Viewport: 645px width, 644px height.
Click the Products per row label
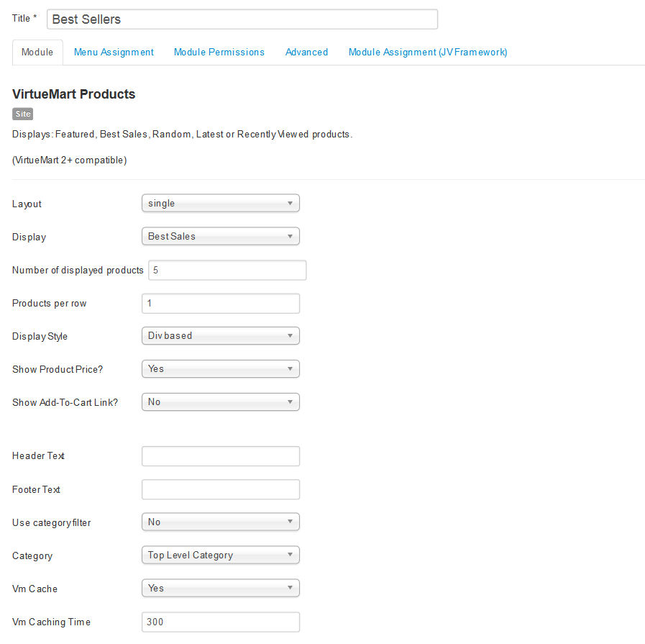(x=50, y=303)
